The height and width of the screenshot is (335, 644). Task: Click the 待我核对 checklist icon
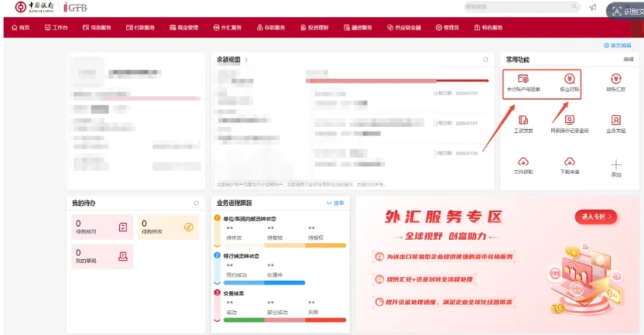(x=123, y=227)
